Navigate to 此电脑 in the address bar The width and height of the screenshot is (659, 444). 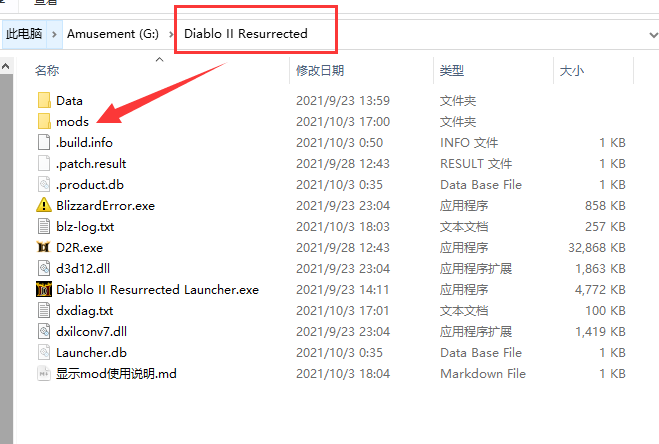[x=24, y=34]
